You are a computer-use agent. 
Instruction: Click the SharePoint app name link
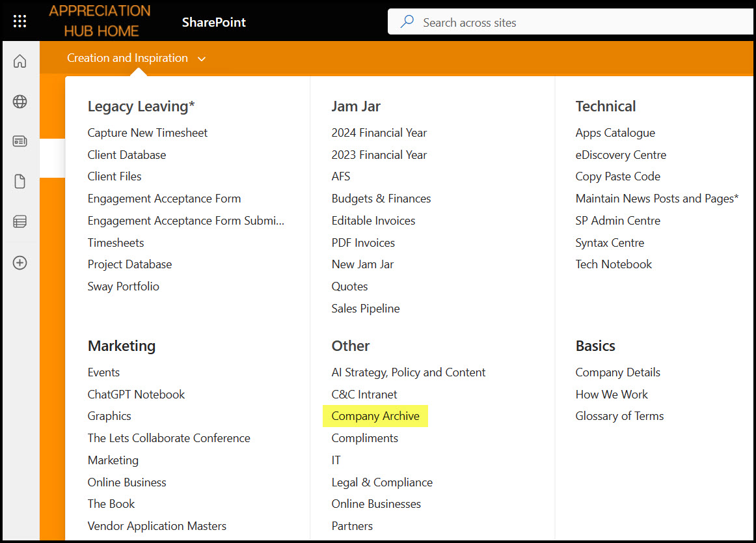[x=214, y=23]
